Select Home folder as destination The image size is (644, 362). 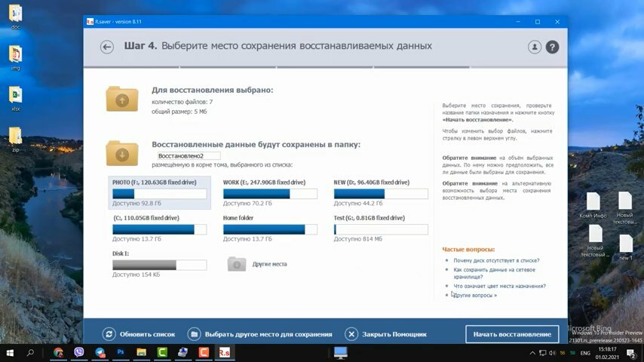click(x=270, y=229)
